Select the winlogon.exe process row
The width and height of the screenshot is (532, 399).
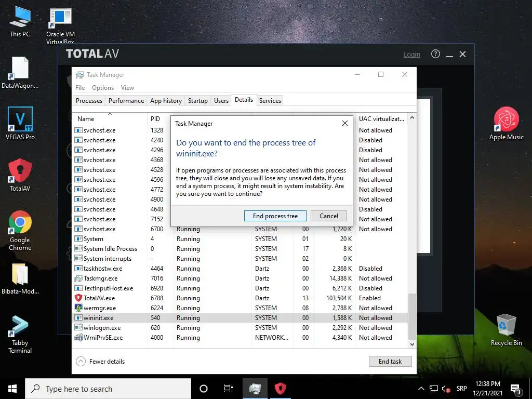click(241, 327)
